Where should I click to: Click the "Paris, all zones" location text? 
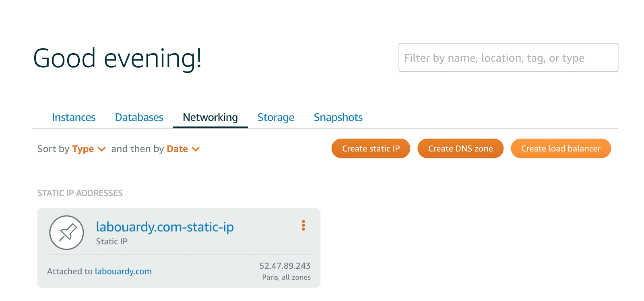click(286, 277)
